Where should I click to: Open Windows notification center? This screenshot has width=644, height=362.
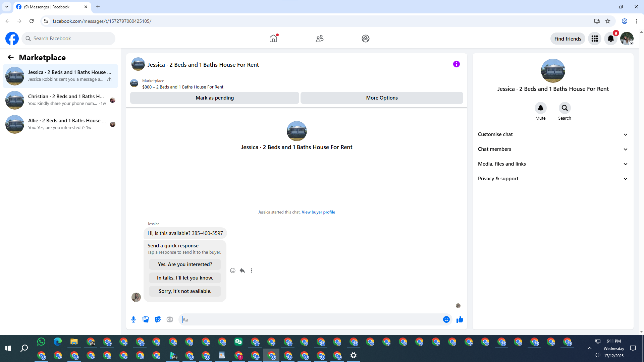(633, 348)
